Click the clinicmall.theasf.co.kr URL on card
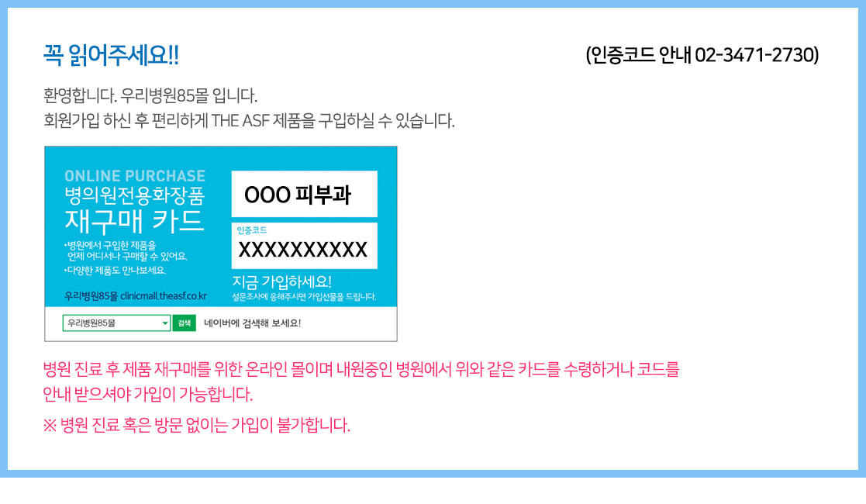866x504 pixels. coord(164,296)
